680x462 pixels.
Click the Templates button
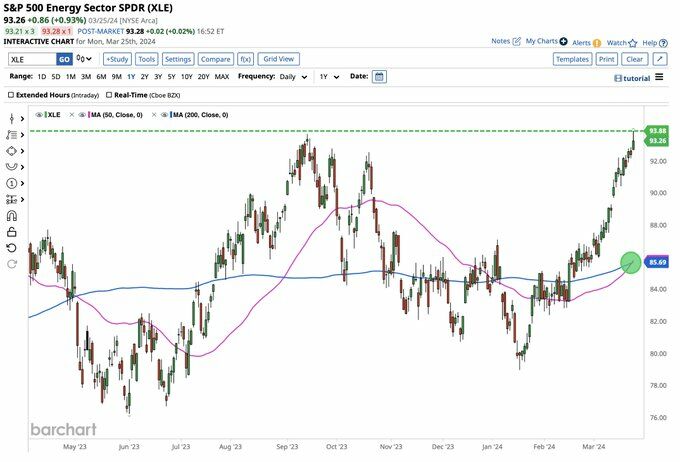[x=572, y=59]
